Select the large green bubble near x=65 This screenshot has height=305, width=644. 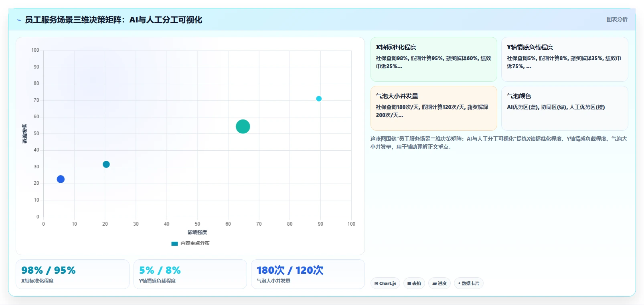[243, 127]
